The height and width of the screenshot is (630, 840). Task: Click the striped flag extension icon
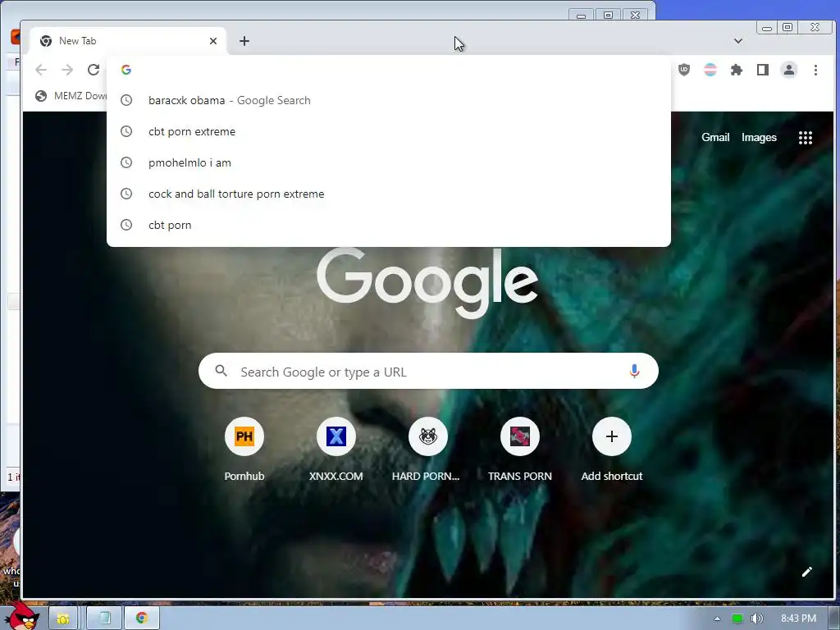tap(710, 70)
